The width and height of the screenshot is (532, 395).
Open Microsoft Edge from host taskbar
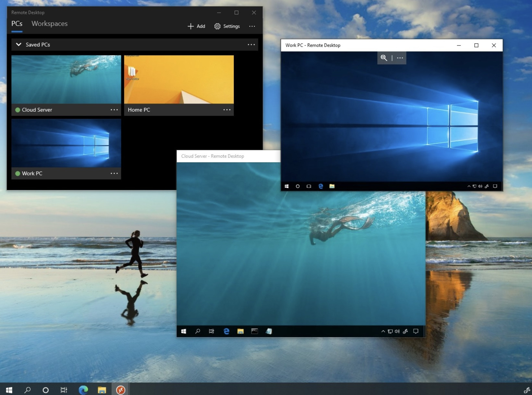[83, 389]
